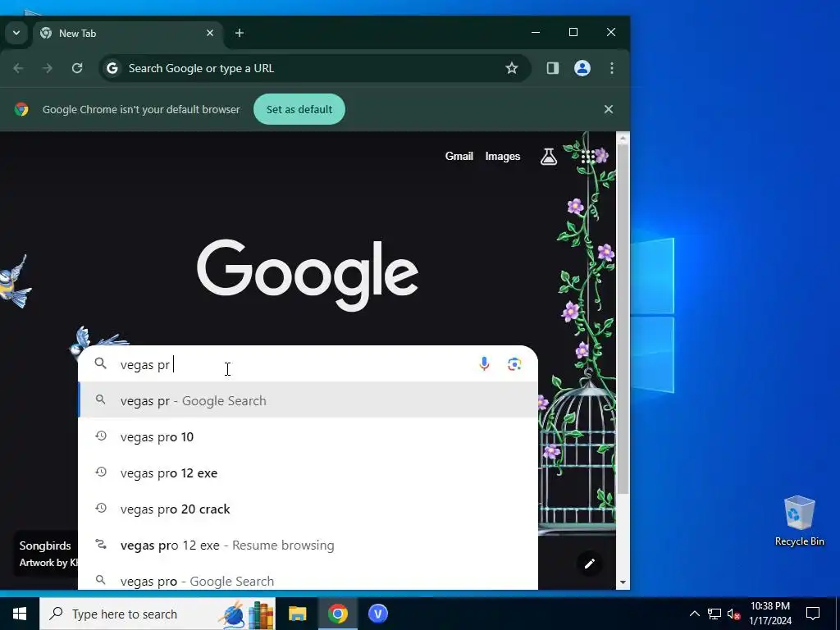Select the New Tab tab
The width and height of the screenshot is (840, 630).
(126, 33)
